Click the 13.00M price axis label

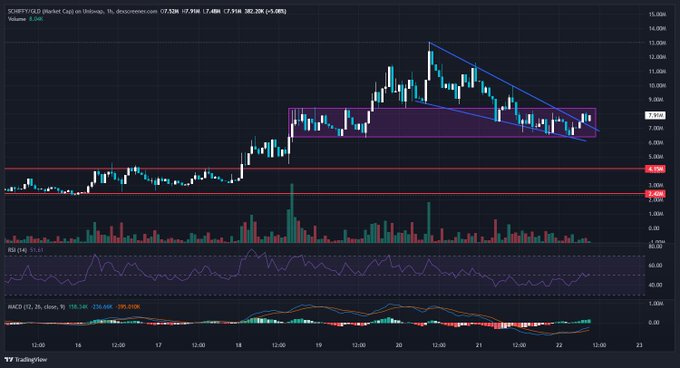(657, 43)
